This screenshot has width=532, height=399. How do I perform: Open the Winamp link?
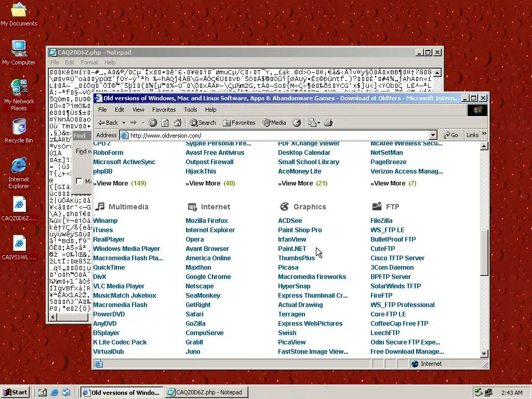tap(105, 220)
